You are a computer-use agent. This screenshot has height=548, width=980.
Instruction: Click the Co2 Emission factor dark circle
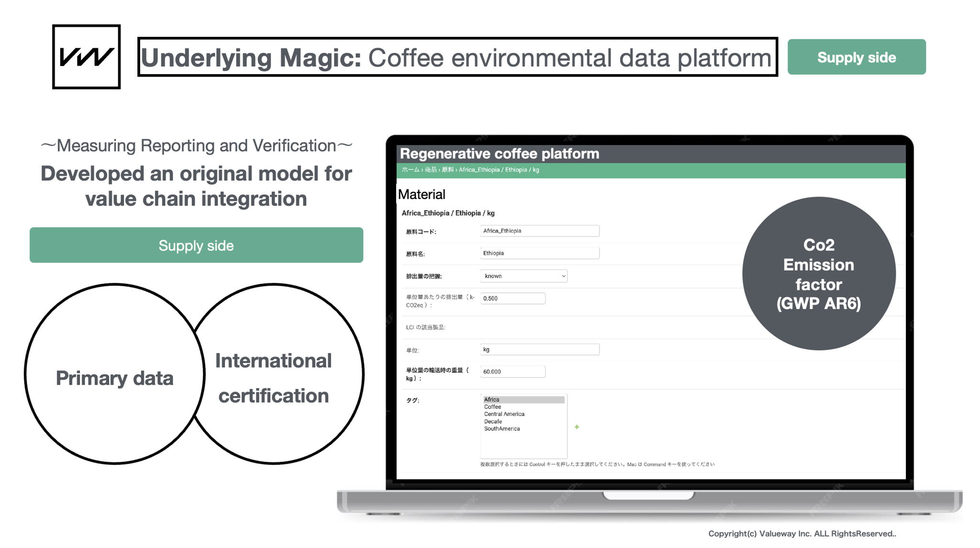(818, 274)
